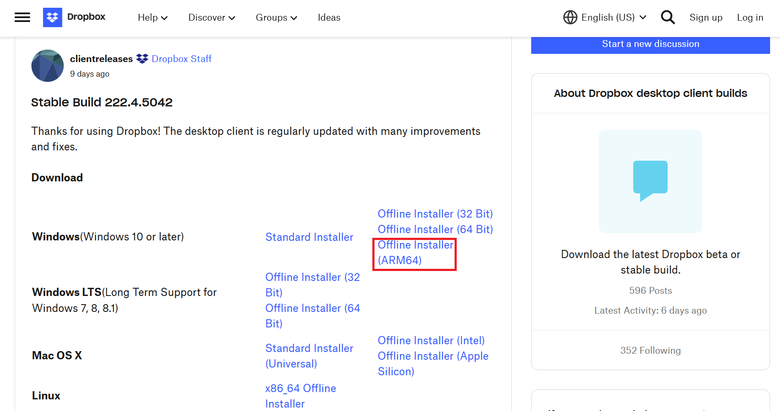The image size is (780, 411).
Task: Click Latest Activity: 6 days ago text
Action: pos(650,310)
